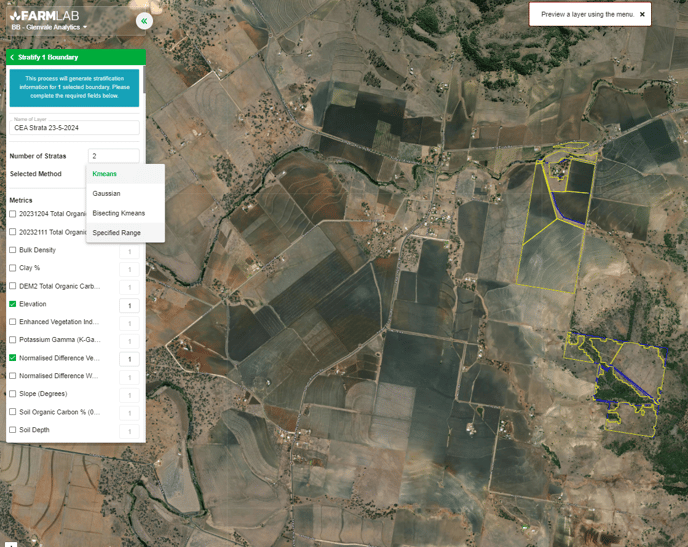Tick the Clay % metric checkbox
The image size is (688, 547).
(x=13, y=268)
